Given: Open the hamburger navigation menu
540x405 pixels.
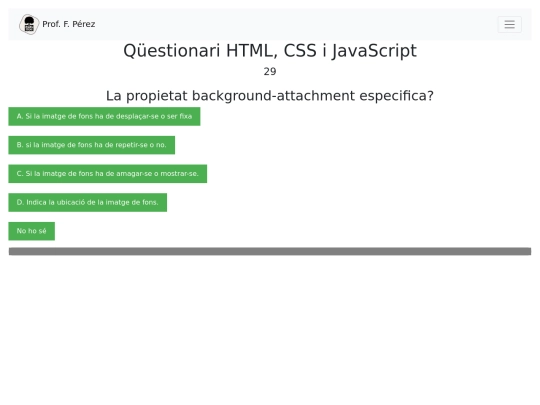Looking at the screenshot, I should point(509,24).
